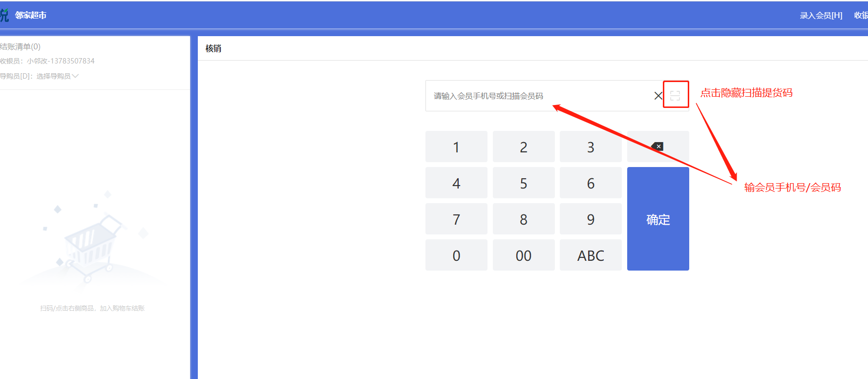Tap number key 1 on the keypad

click(x=456, y=147)
